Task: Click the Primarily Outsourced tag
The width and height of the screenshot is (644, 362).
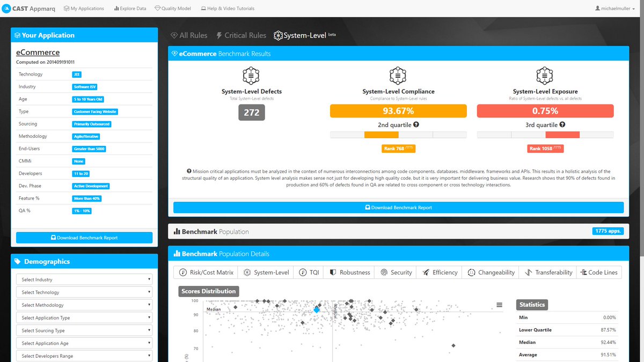Action: (92, 124)
